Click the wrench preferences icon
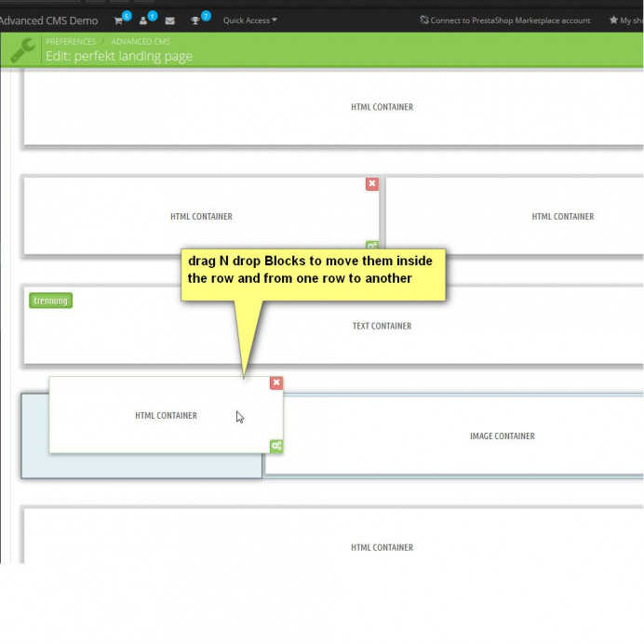The height and width of the screenshot is (644, 644). click(x=22, y=50)
